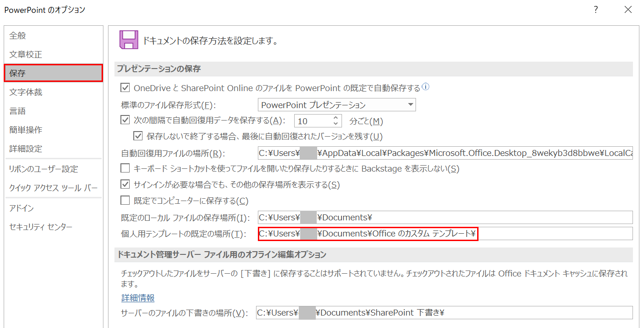Image resolution: width=644 pixels, height=328 pixels.
Task: Go to 詳細設定 category
Action: 54,149
